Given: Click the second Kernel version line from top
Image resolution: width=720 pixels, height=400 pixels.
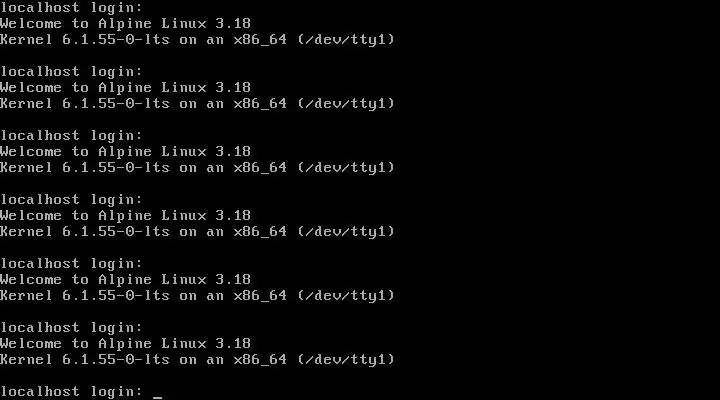Looking at the screenshot, I should pos(197,103).
